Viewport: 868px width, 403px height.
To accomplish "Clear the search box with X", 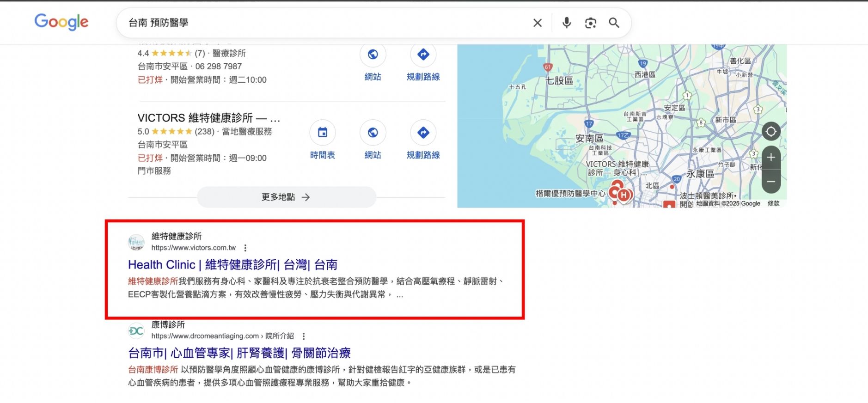I will pos(537,23).
